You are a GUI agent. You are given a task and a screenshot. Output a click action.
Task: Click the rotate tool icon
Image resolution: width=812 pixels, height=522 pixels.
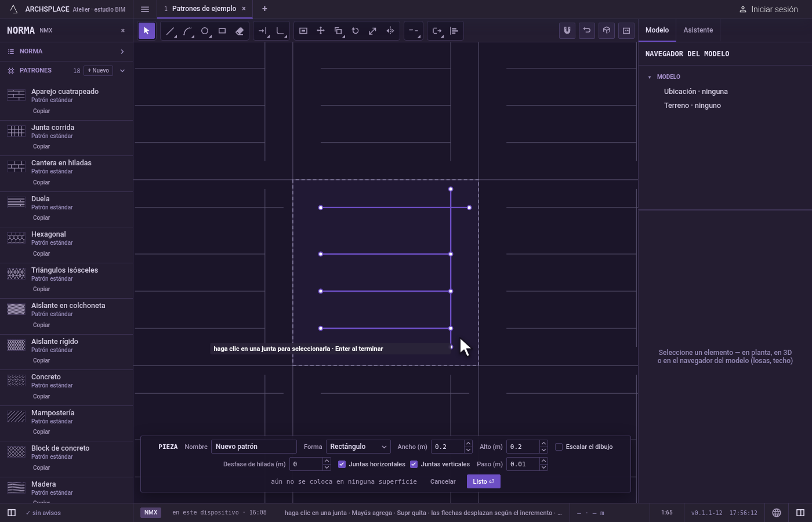[356, 31]
